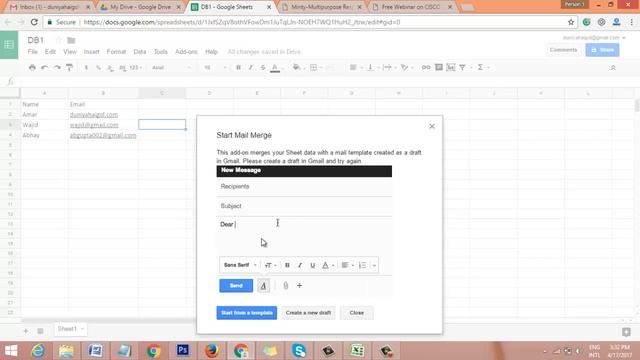This screenshot has height=360, width=640.
Task: Open the Add-ons menu
Action: pos(186,52)
